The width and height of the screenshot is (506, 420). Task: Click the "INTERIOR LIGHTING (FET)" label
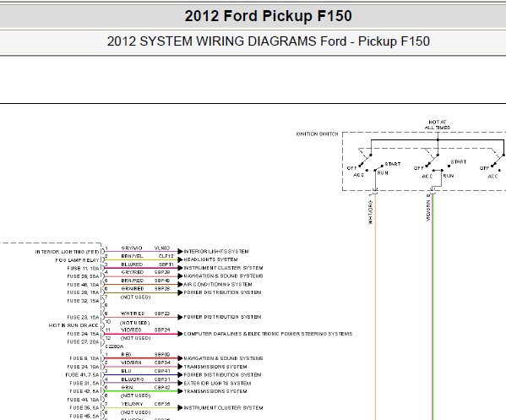pyautogui.click(x=67, y=252)
